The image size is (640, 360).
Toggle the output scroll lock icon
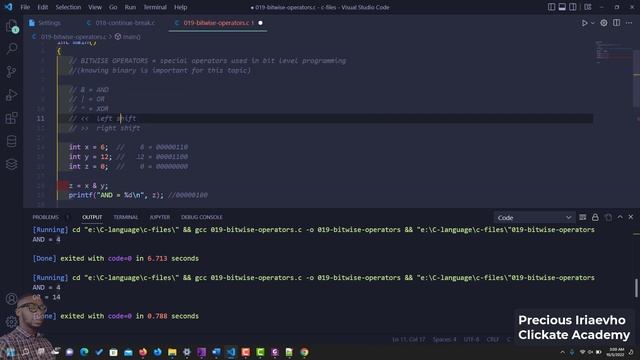pos(595,217)
